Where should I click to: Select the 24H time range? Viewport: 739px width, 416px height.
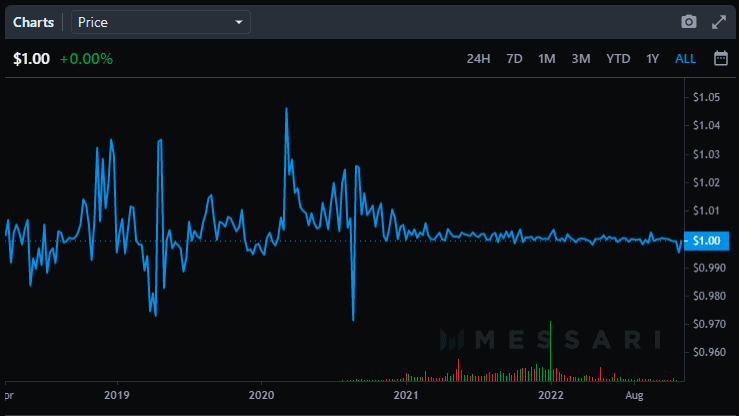tap(478, 58)
